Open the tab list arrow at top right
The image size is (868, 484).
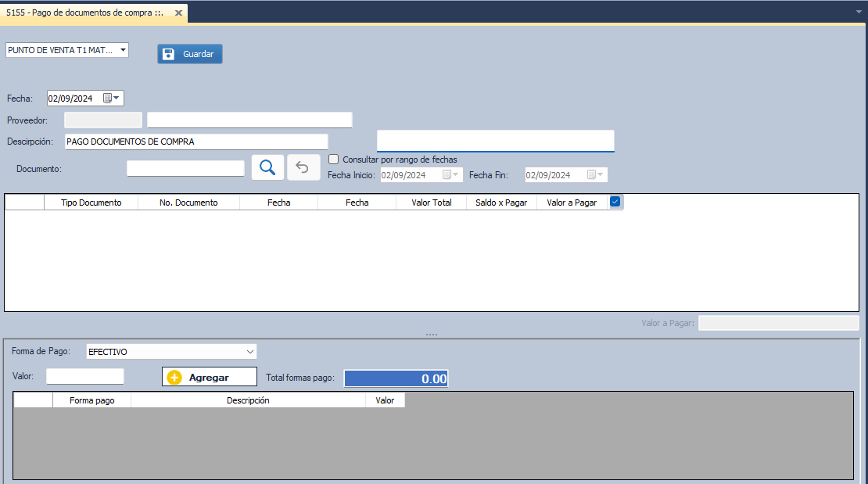pyautogui.click(x=859, y=12)
